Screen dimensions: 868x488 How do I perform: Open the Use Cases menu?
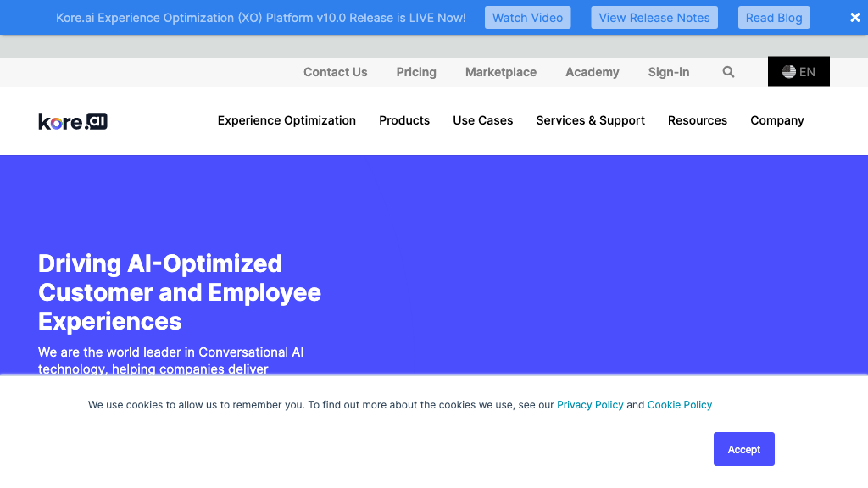point(482,120)
